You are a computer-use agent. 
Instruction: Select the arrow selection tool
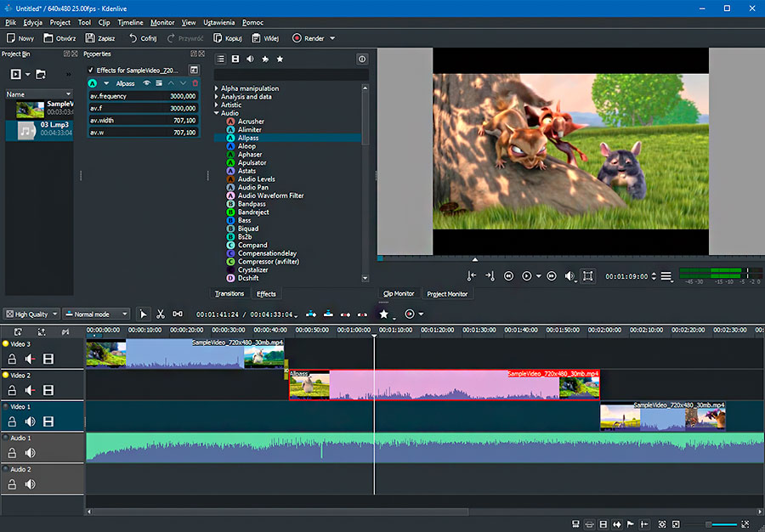tap(143, 314)
